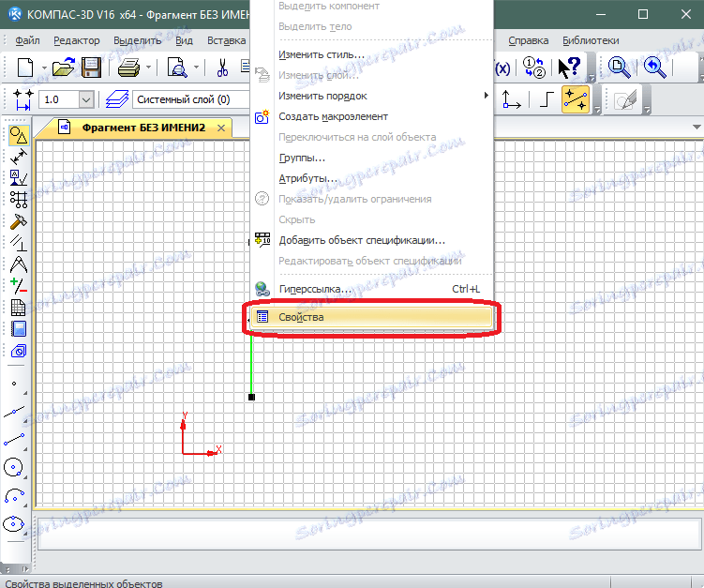This screenshot has height=588, width=704.
Task: Choose Изменить стиль… menu entry
Action: [x=372, y=54]
